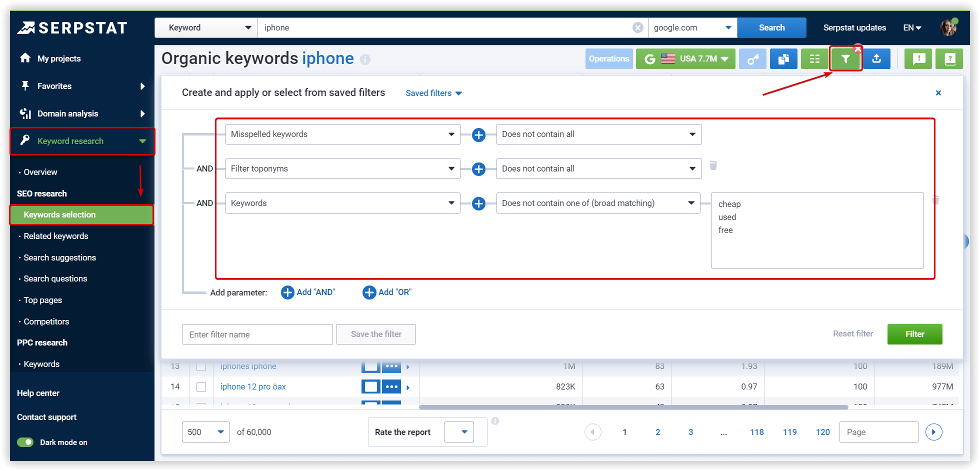
Task: Click Save the filter button
Action: tap(376, 334)
